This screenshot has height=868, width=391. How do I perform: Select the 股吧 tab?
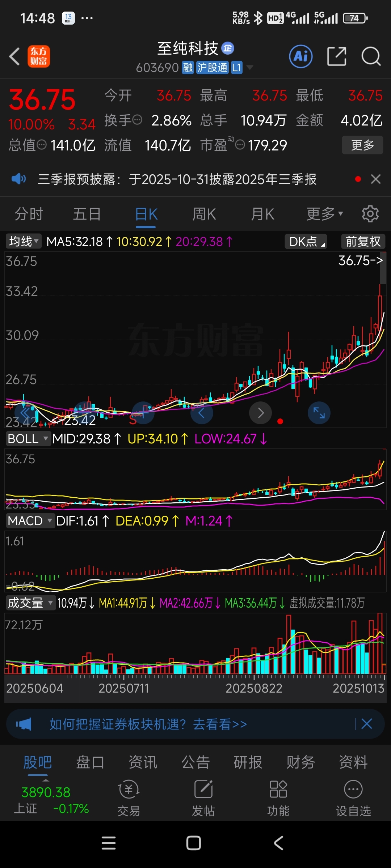(38, 762)
